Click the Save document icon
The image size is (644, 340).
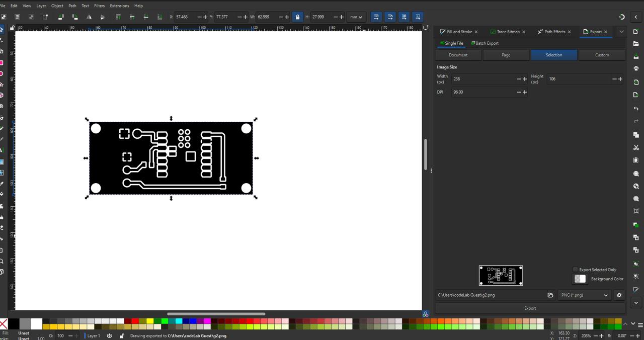tap(636, 56)
